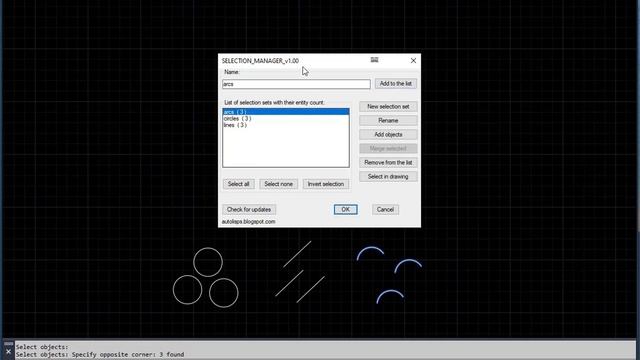This screenshot has height=360, width=640.
Task: Select the arcs (3) list entry
Action: pyautogui.click(x=286, y=112)
